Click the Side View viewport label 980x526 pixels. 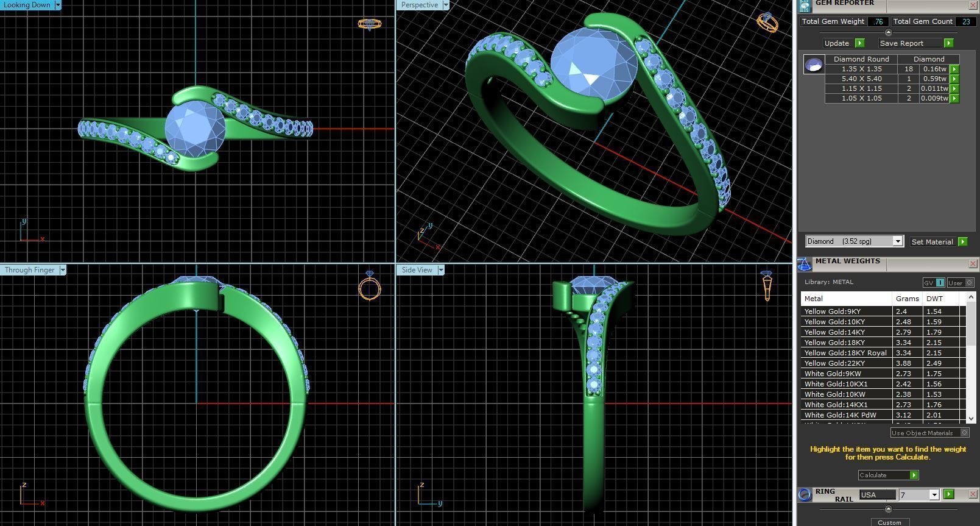[417, 270]
